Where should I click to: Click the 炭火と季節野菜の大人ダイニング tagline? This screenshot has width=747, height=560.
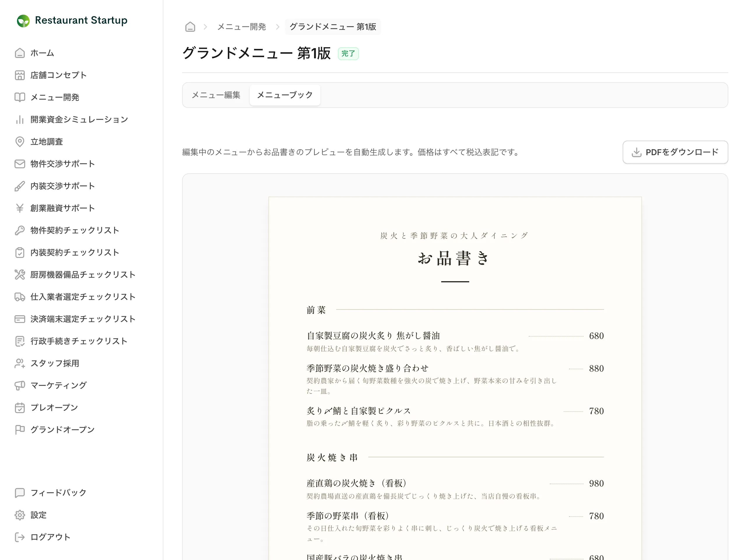(x=455, y=236)
